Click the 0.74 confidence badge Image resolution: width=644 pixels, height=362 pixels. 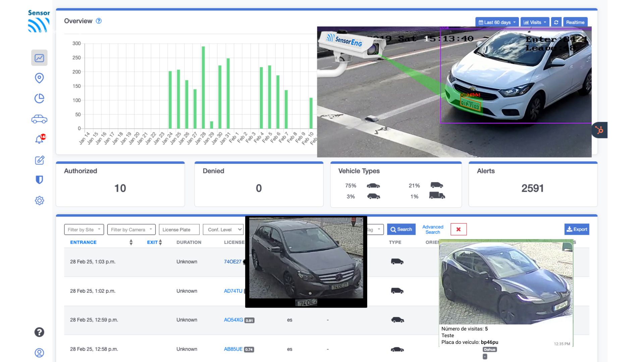point(249,350)
